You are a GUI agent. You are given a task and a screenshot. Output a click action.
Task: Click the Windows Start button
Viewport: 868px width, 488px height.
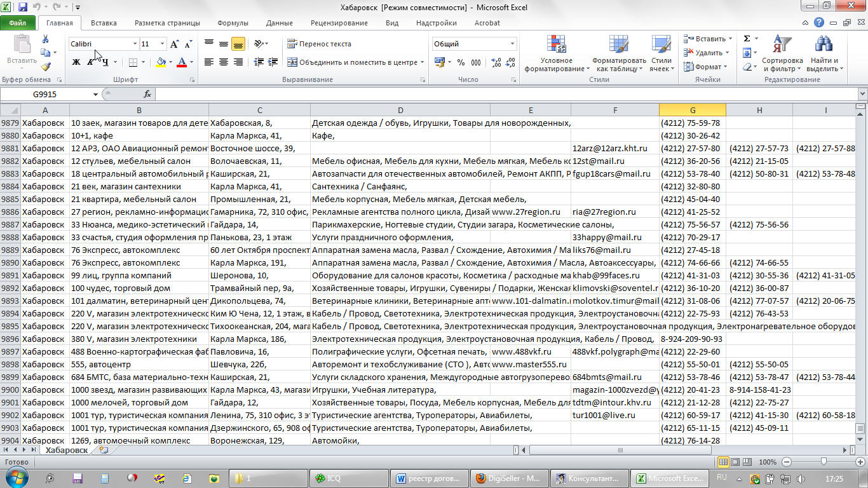pos(15,478)
